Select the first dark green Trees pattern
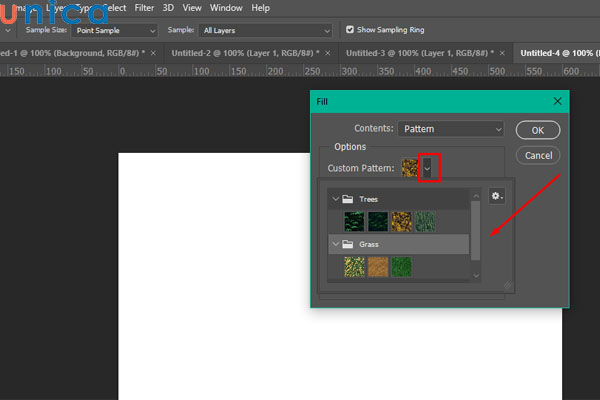Screen dimensions: 600x400 point(354,221)
